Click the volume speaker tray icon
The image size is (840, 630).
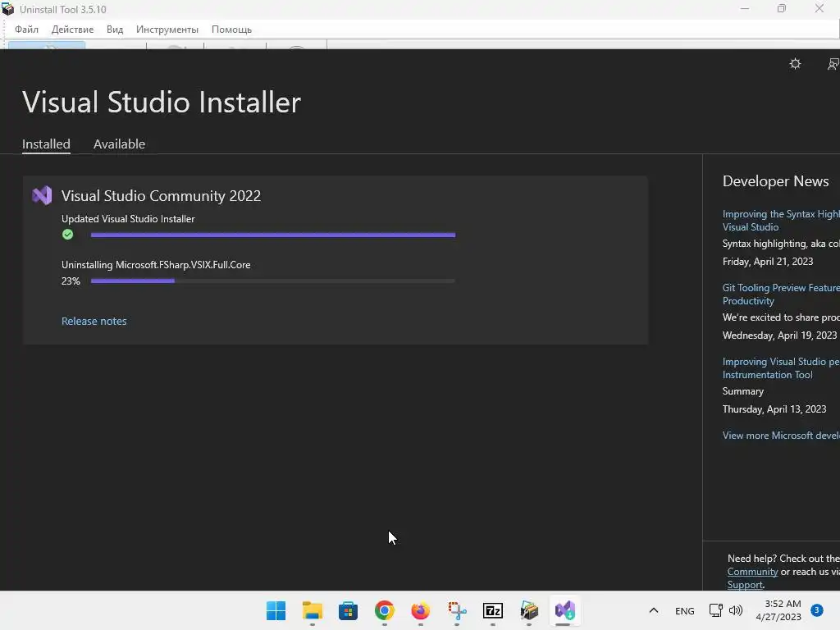coord(736,610)
